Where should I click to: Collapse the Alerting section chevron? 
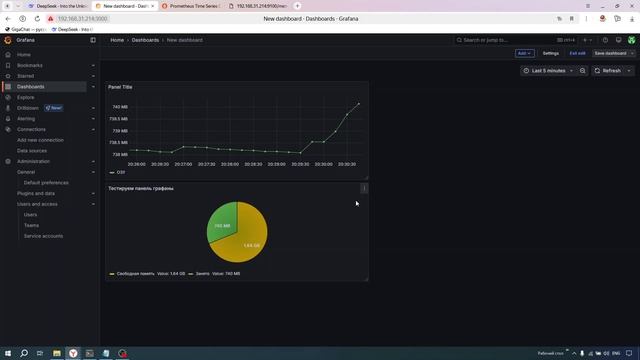click(x=93, y=119)
